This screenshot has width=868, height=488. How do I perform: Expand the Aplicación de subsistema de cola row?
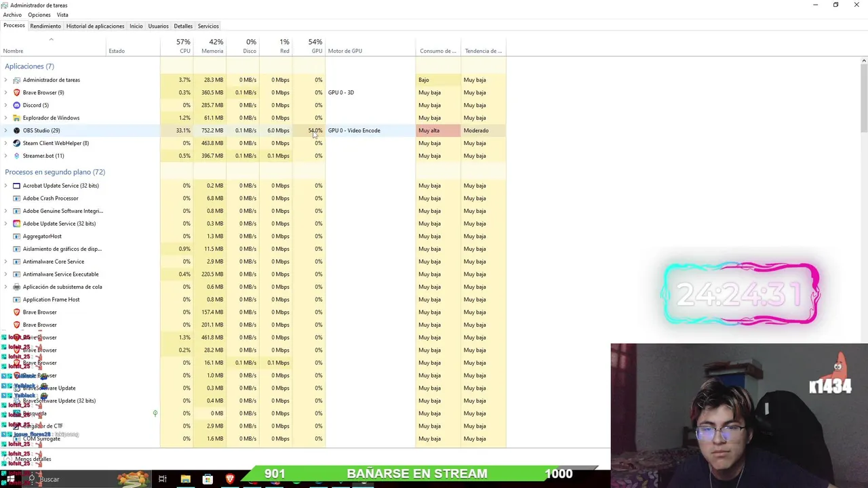click(x=6, y=287)
